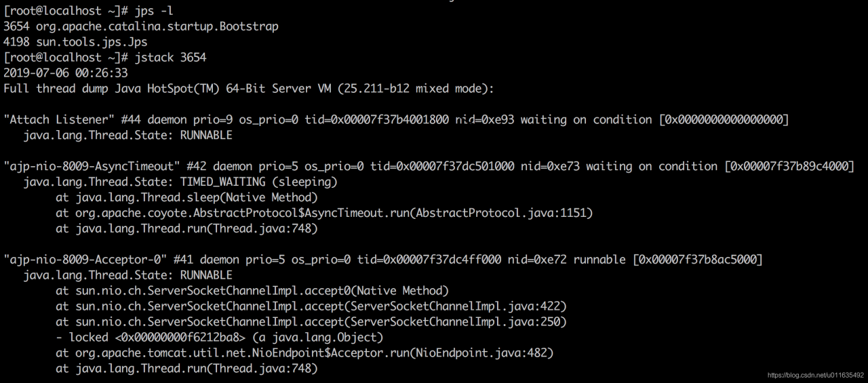Image resolution: width=868 pixels, height=383 pixels.
Task: Click the Full thread dump header line
Action: coord(249,88)
